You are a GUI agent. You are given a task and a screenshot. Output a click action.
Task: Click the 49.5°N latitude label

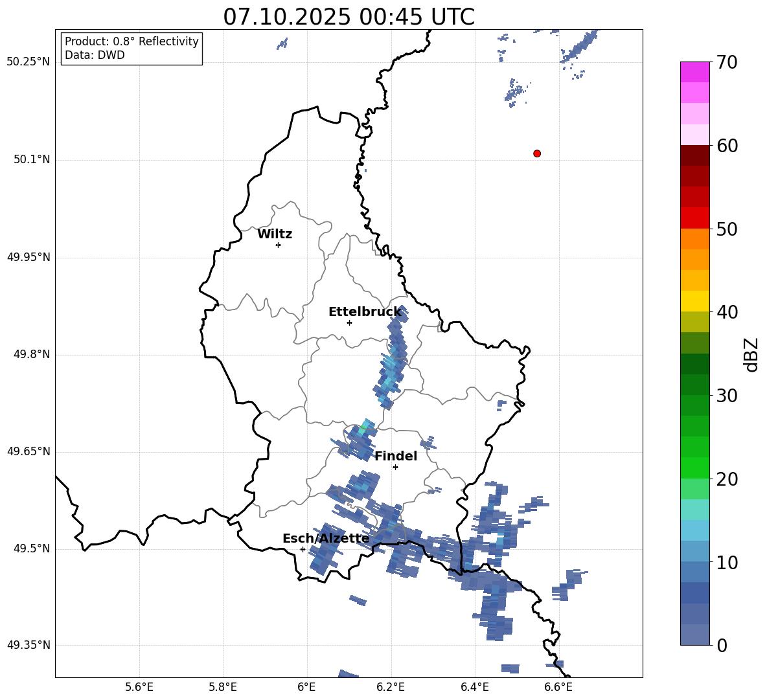[x=32, y=548]
